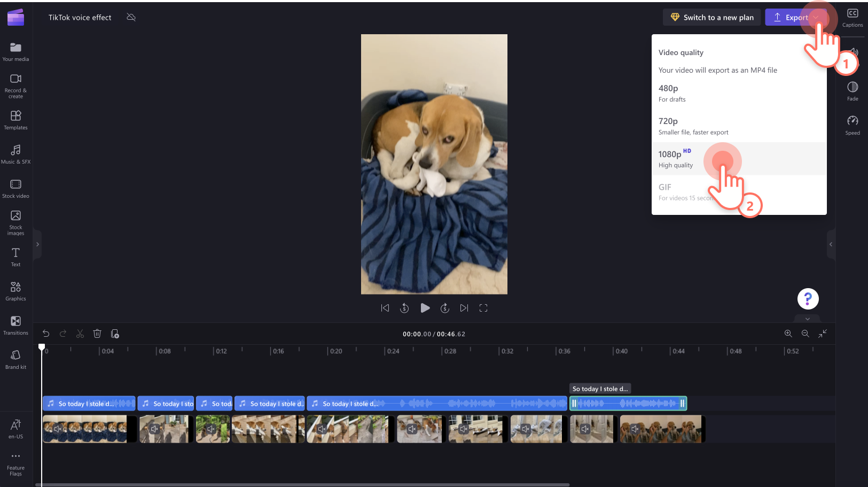This screenshot has width=868, height=487.
Task: Open the Graphics panel
Action: (x=15, y=291)
